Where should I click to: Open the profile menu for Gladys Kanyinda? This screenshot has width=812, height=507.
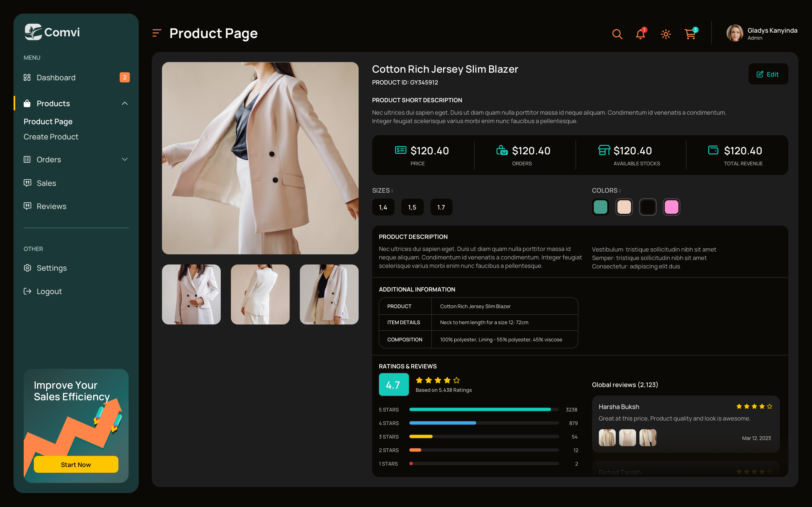(x=735, y=33)
